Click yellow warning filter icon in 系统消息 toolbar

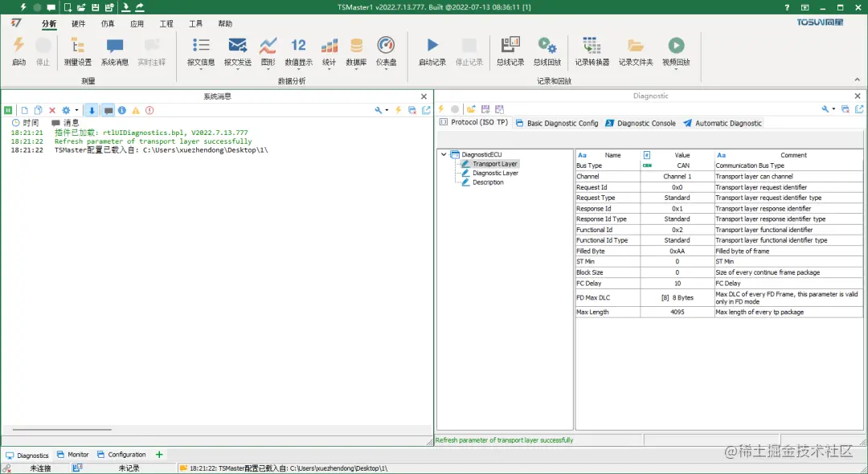[136, 110]
